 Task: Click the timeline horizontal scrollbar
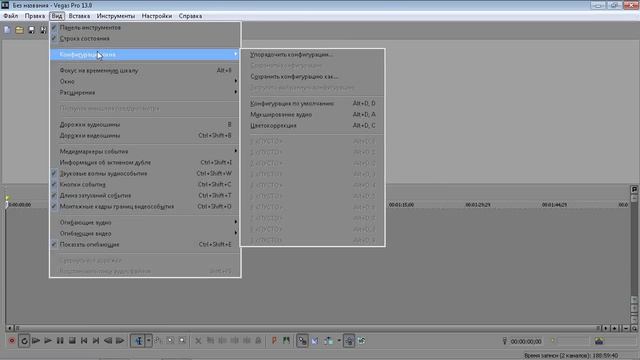tap(307, 328)
